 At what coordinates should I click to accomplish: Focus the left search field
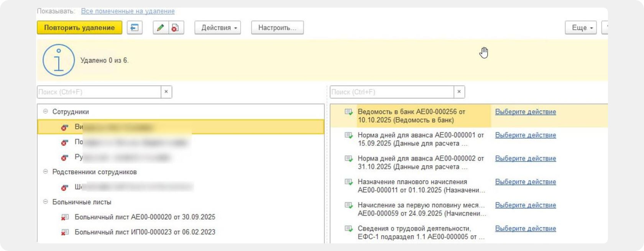(99, 92)
